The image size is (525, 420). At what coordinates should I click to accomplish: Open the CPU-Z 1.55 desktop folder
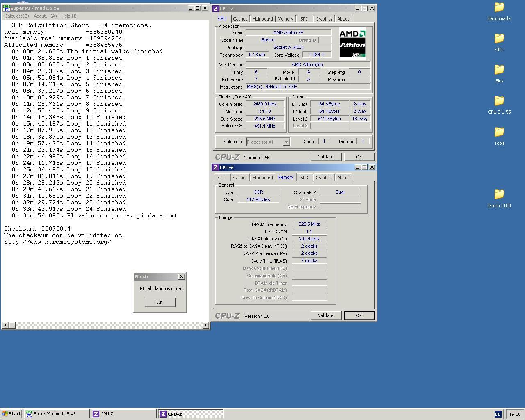(499, 105)
